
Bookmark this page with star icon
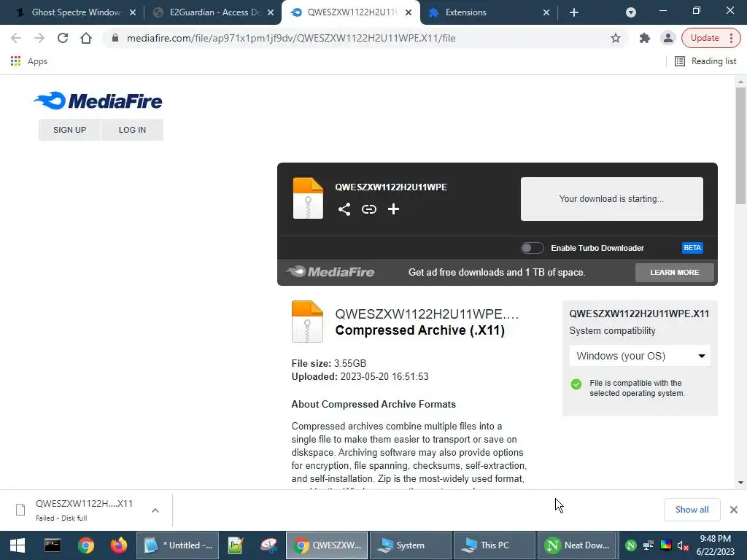(616, 38)
